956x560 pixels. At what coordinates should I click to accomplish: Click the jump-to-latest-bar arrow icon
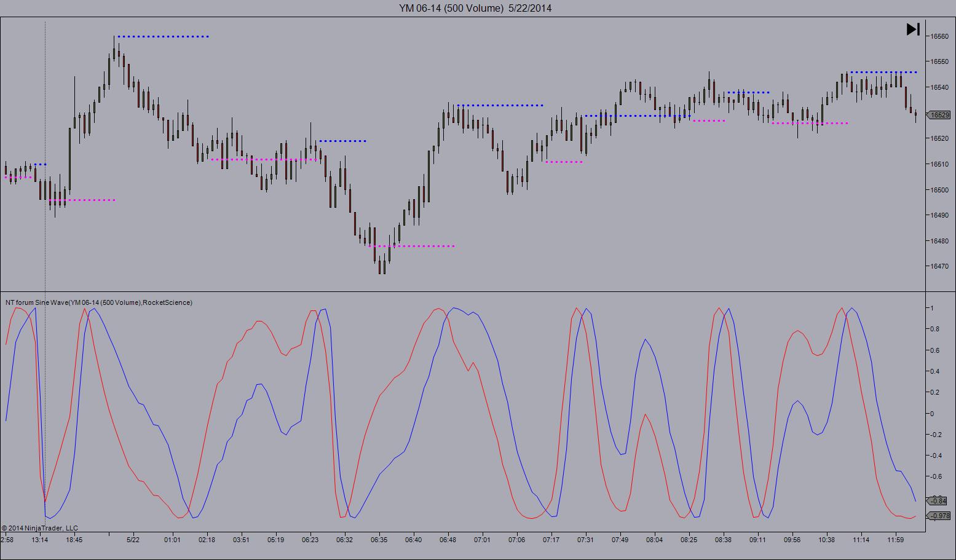tap(913, 29)
